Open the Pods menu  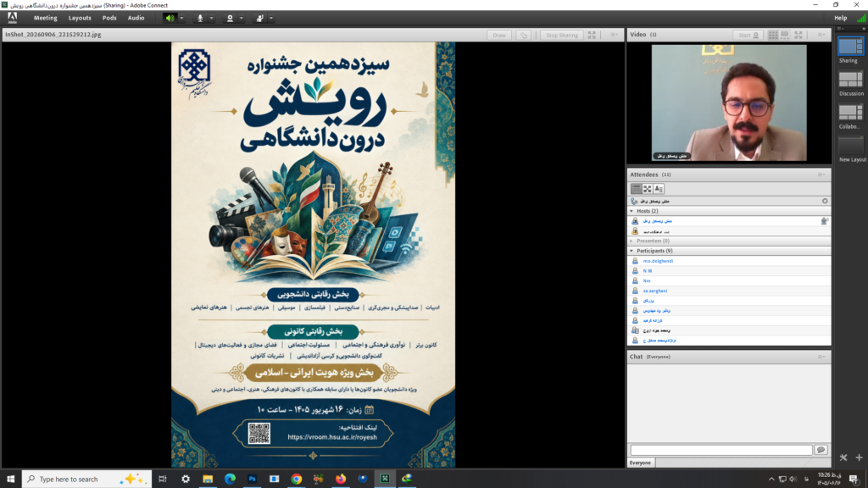[109, 19]
